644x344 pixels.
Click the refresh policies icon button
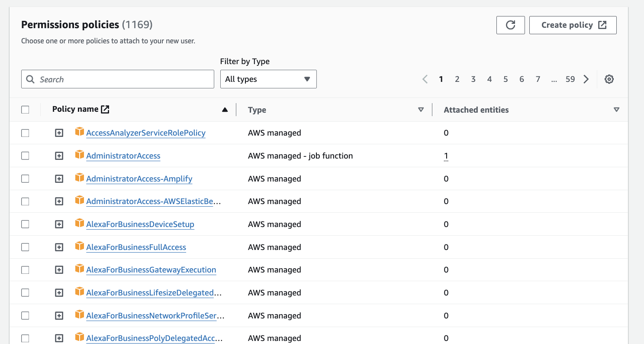[510, 25]
